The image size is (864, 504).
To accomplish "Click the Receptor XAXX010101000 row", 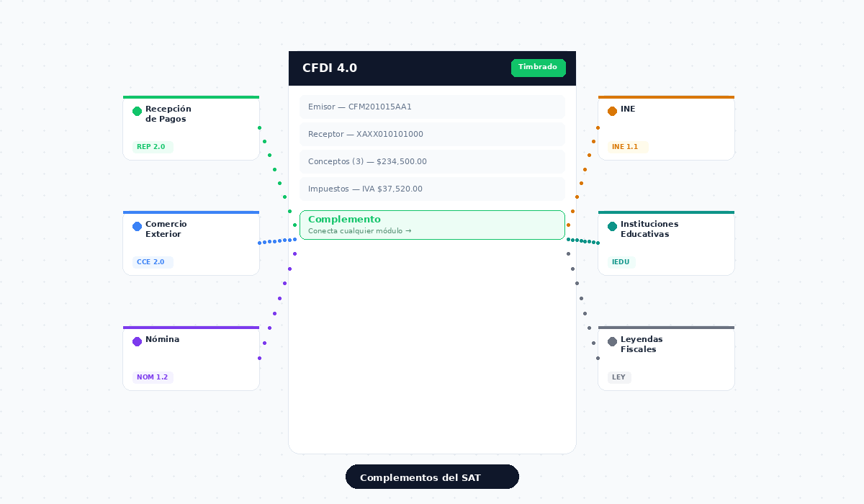I will [x=432, y=134].
